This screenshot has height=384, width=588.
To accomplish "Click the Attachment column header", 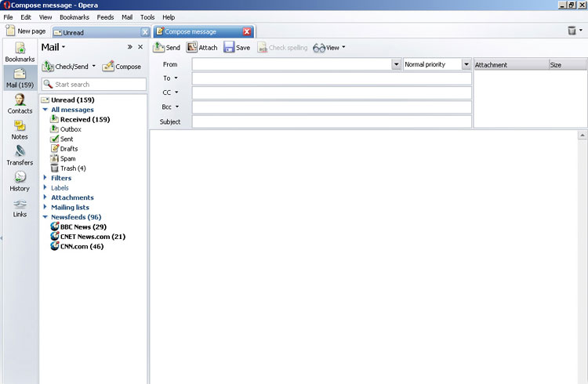I will (510, 65).
